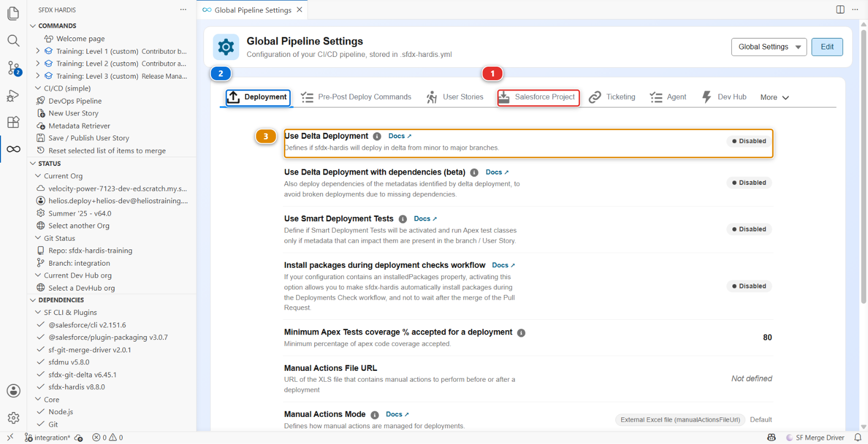Screen dimensions: 868x444
Task: Select the SFDX Hardis infinity icon
Action: click(14, 149)
